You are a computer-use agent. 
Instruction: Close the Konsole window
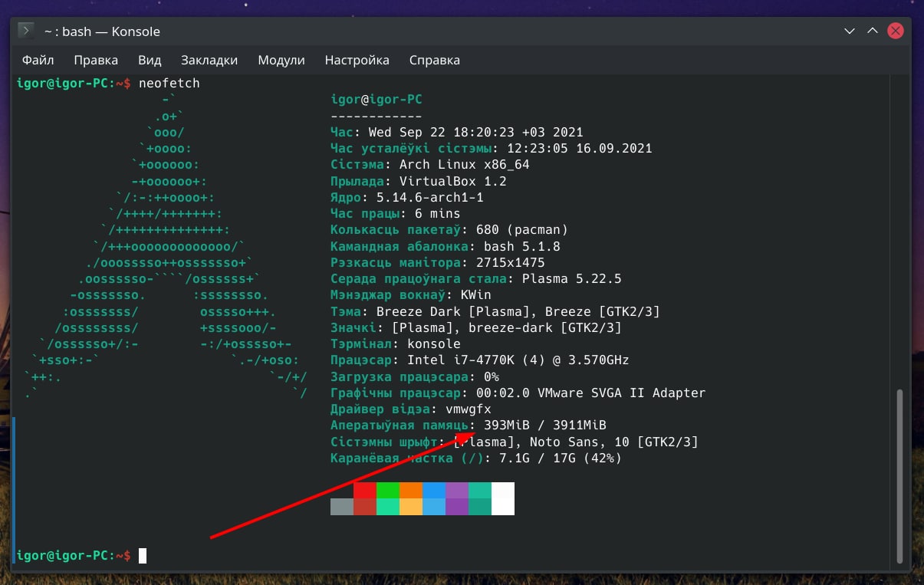click(x=896, y=31)
